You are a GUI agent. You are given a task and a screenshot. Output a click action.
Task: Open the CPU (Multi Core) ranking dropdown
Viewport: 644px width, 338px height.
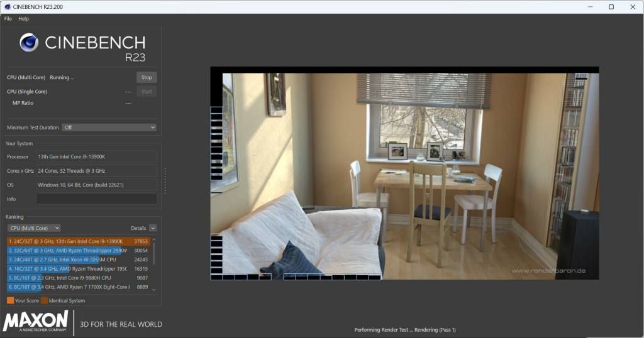[34, 228]
